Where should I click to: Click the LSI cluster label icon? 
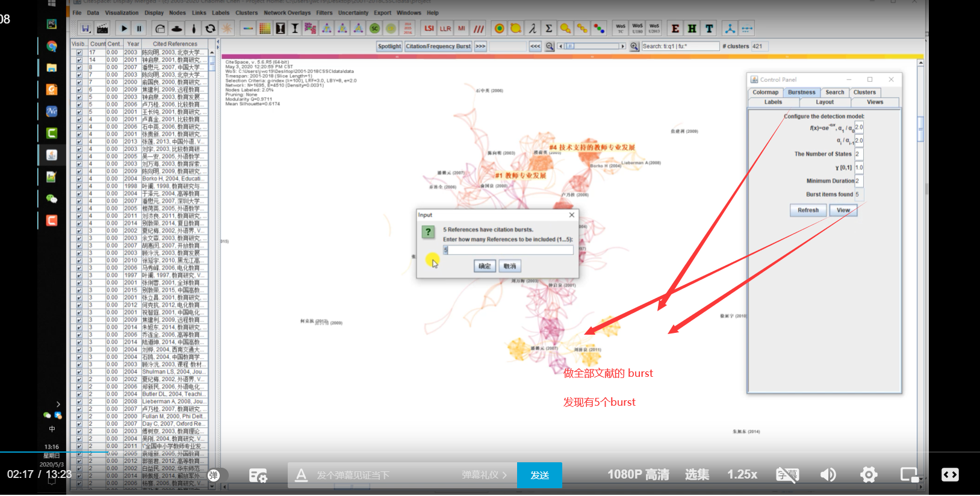point(429,28)
